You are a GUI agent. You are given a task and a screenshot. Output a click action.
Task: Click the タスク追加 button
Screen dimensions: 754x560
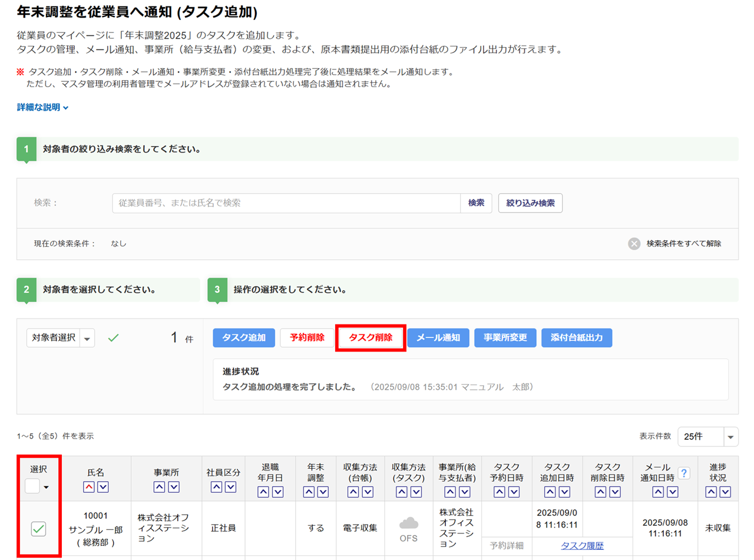pos(244,338)
